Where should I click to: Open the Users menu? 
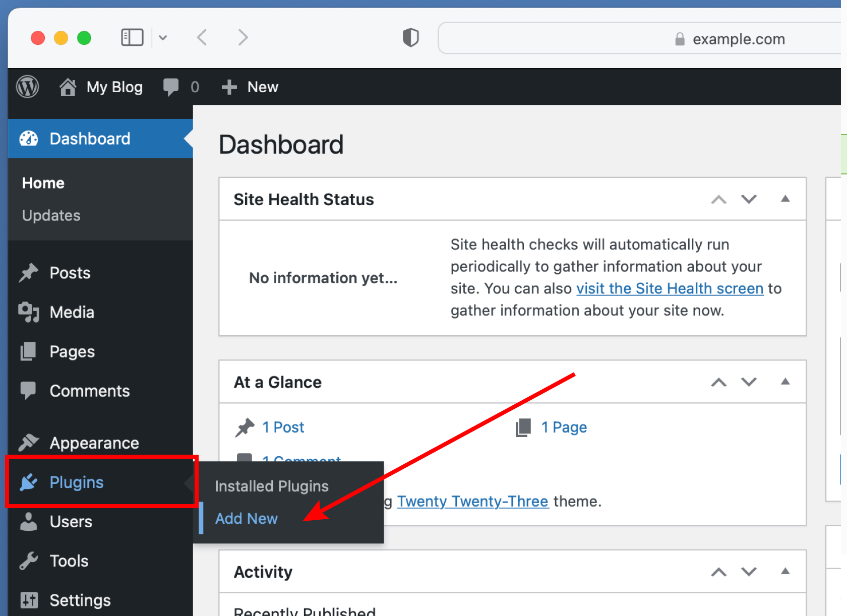100,521
